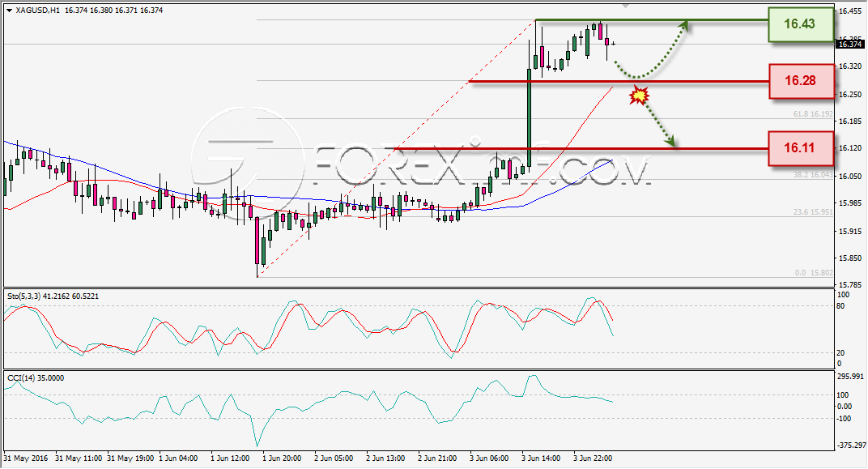Click the stochastic scale value 20
Image resolution: width=868 pixels, height=469 pixels.
tap(840, 352)
